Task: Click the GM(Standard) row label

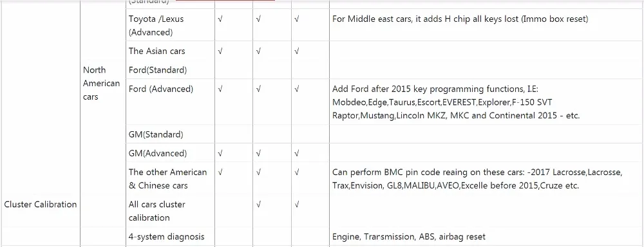Action: tap(156, 134)
